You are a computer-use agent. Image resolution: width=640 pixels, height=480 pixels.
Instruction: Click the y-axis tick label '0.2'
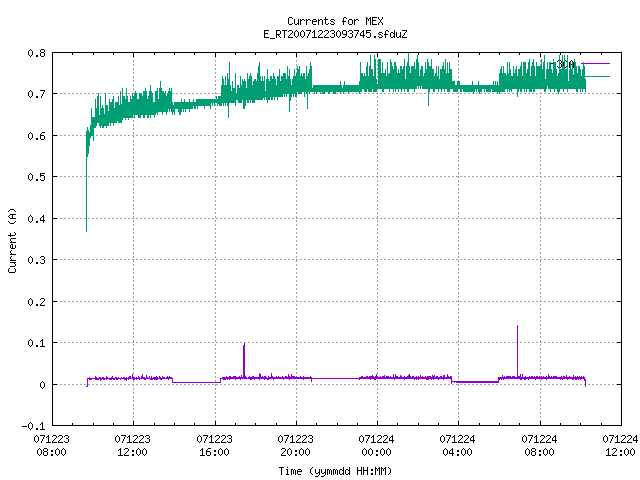pyautogui.click(x=36, y=302)
